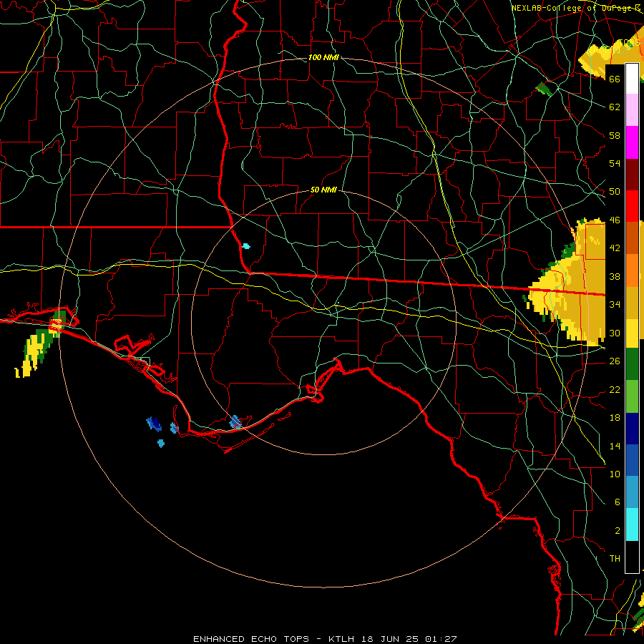
Task: Click the bright yellow legend swatch
Action: coord(632,333)
